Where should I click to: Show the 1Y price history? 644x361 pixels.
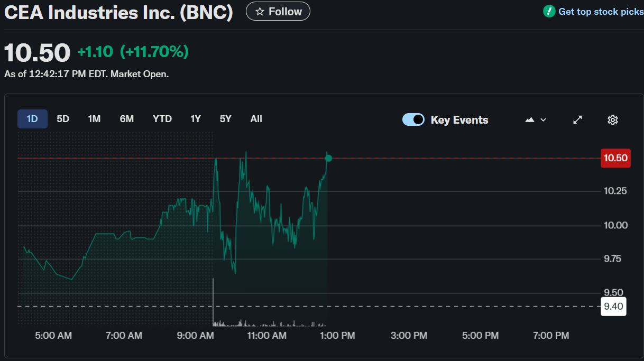(196, 119)
